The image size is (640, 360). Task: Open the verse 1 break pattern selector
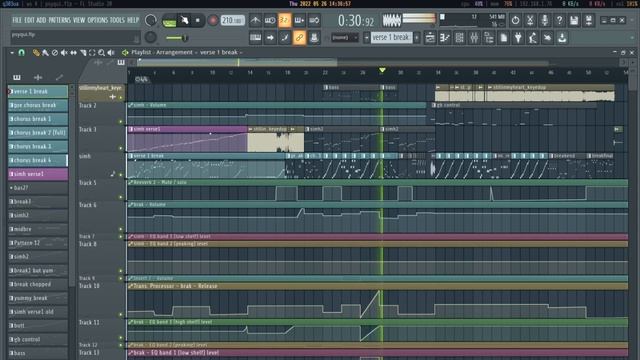(391, 38)
